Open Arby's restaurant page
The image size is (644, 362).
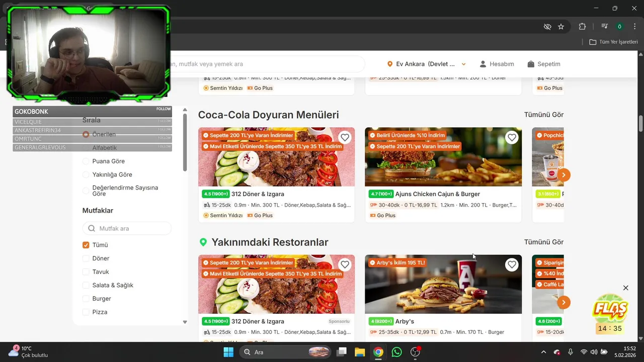click(405, 321)
